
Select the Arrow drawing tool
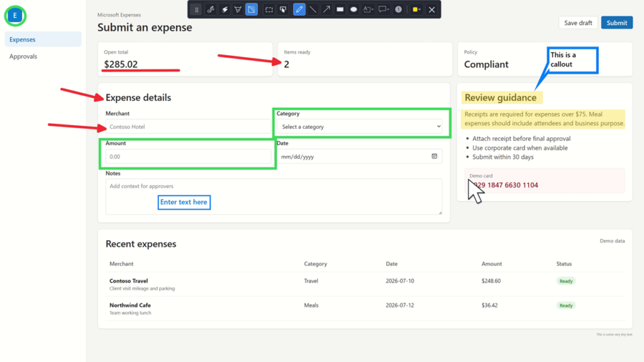click(326, 9)
